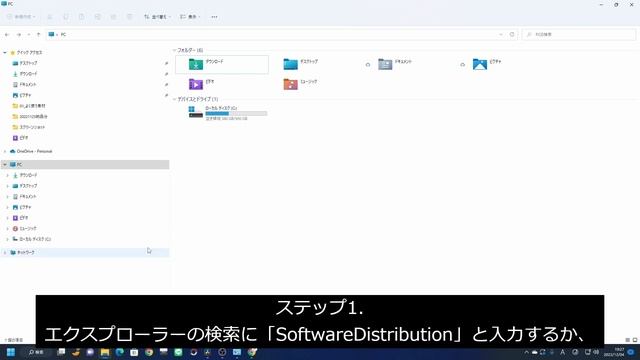Select ネットワーク in the navigation pane
This screenshot has width=640, height=360.
click(x=85, y=253)
